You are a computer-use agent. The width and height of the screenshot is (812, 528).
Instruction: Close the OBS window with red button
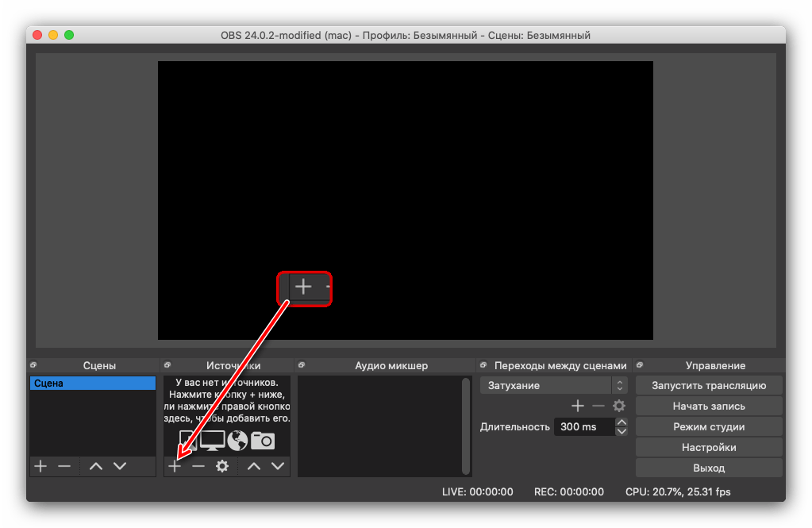[37, 35]
